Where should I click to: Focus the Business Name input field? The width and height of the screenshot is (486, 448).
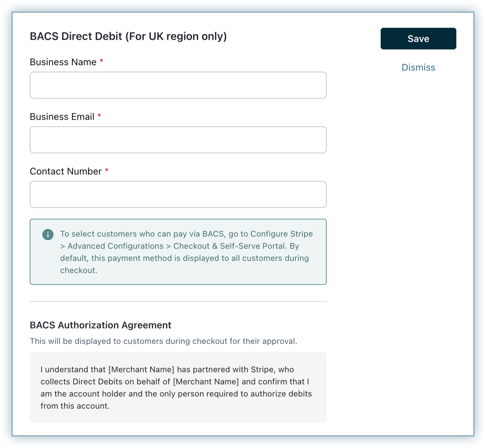pos(178,85)
